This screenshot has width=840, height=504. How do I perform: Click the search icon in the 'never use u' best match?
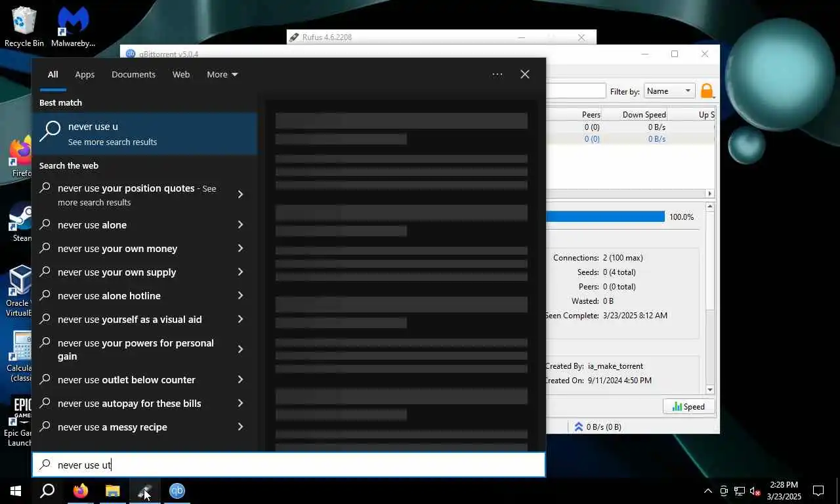[51, 132]
